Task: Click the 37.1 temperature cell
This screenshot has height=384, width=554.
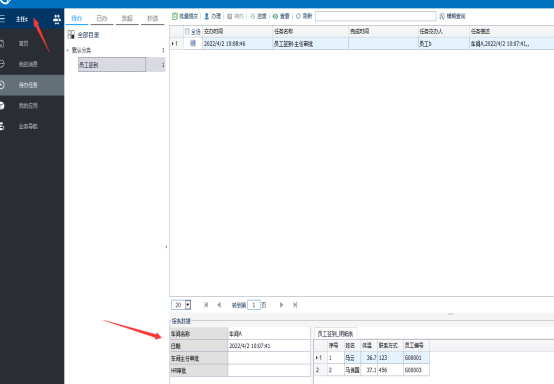Action: pos(369,370)
